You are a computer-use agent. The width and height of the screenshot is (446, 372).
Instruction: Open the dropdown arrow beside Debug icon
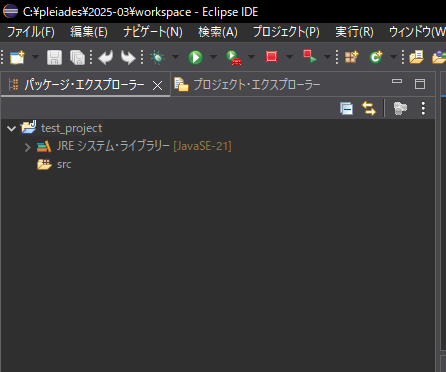175,57
